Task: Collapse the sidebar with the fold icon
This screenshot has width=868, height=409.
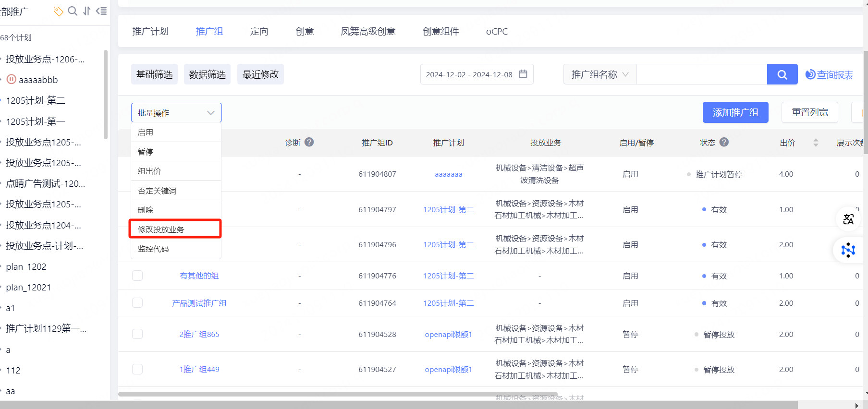Action: [x=101, y=11]
